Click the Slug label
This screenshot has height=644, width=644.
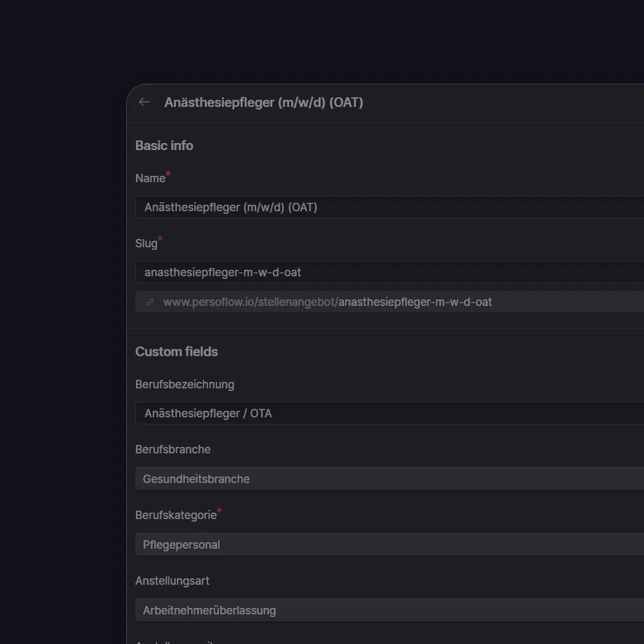[146, 243]
